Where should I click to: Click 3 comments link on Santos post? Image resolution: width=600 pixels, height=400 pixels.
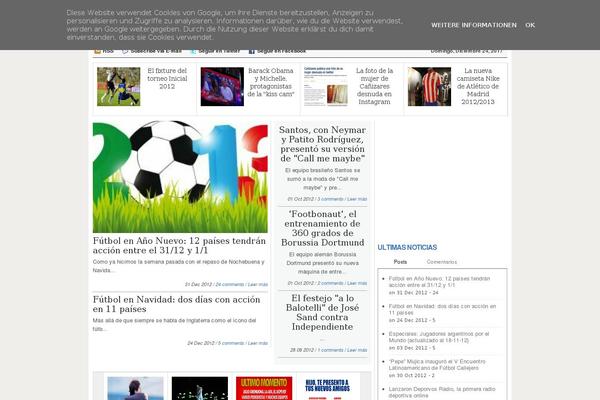[330, 199]
